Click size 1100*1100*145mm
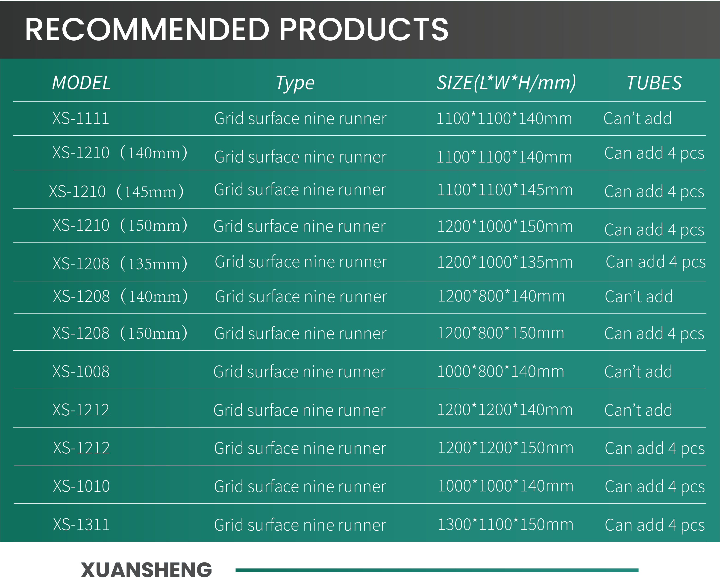 [505, 190]
